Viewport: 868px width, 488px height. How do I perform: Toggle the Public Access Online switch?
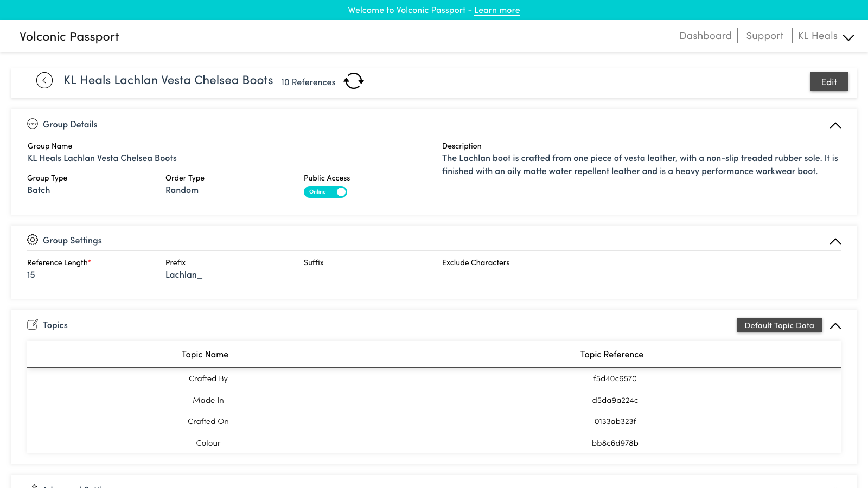tap(325, 192)
